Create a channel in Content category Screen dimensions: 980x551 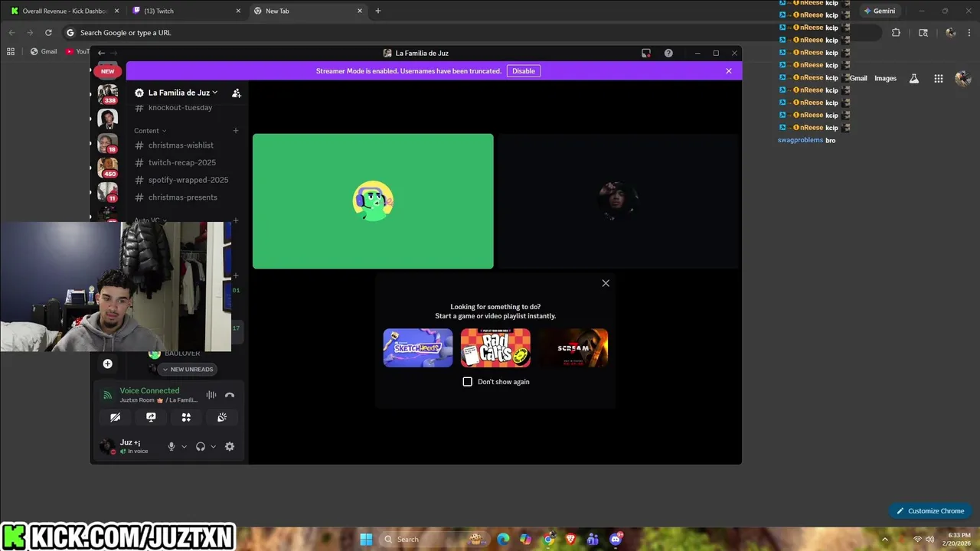(236, 131)
